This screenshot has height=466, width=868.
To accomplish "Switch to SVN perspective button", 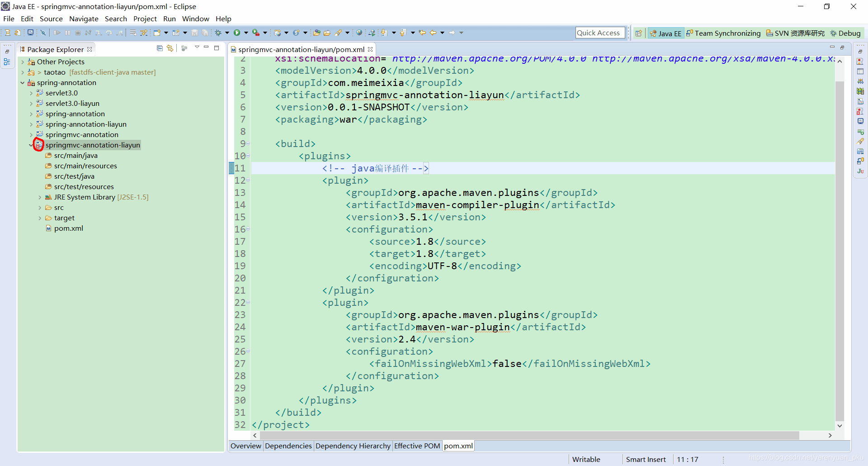I will (795, 33).
